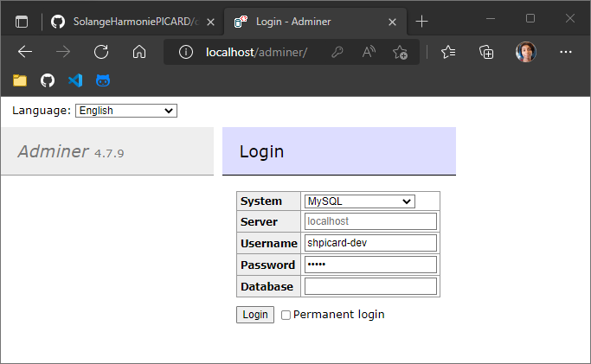The width and height of the screenshot is (591, 364).
Task: Open the tab actions menu icon
Action: point(22,22)
